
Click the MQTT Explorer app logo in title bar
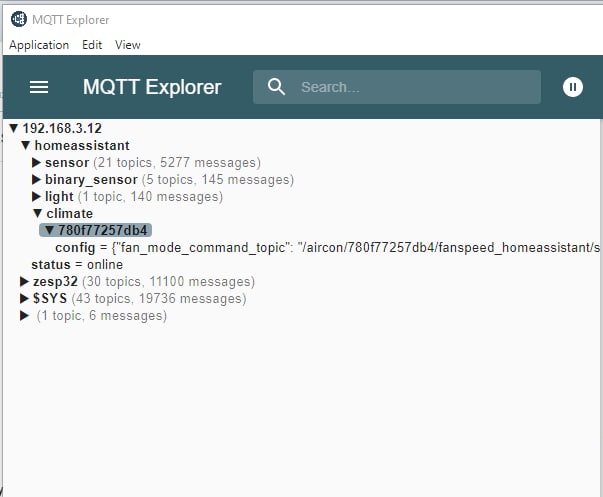click(18, 19)
